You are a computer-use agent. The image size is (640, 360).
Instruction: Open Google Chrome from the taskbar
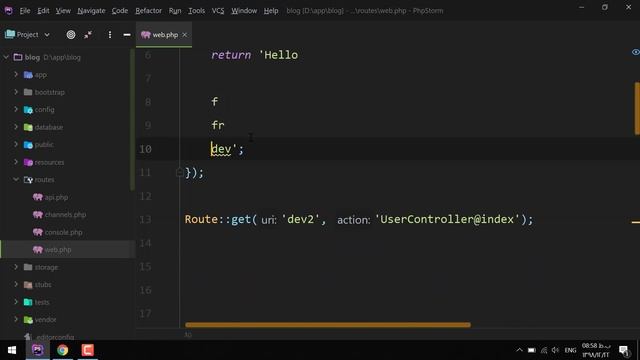[x=62, y=350]
